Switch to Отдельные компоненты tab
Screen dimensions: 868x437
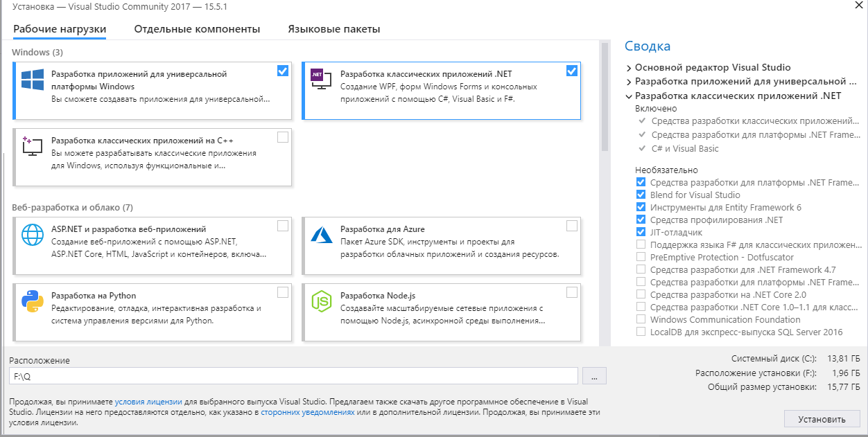(197, 29)
